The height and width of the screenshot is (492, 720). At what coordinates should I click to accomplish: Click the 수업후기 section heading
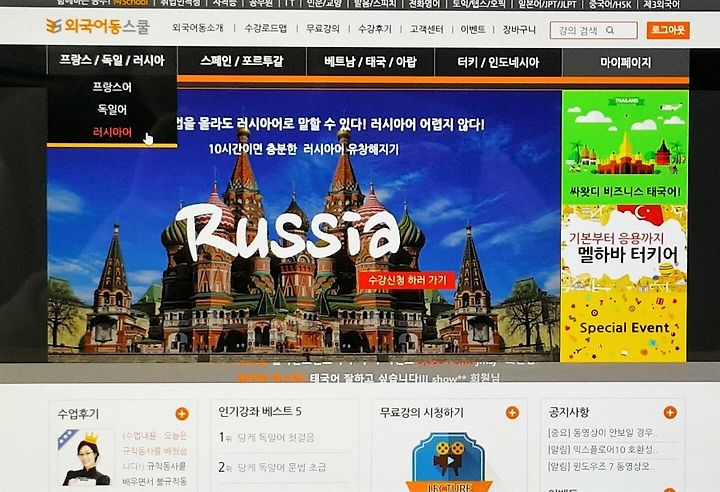point(78,414)
